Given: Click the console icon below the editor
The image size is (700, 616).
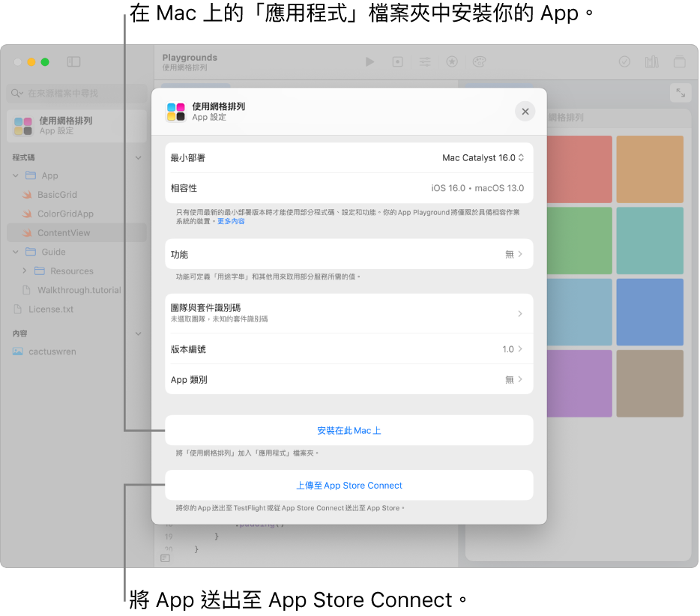Looking at the screenshot, I should click(x=165, y=558).
